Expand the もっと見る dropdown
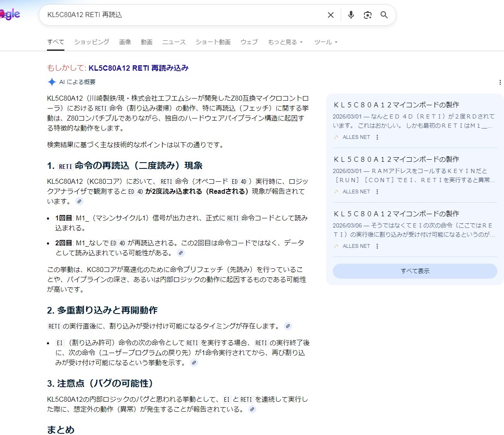Screen dimensions: 504x435 285,42
